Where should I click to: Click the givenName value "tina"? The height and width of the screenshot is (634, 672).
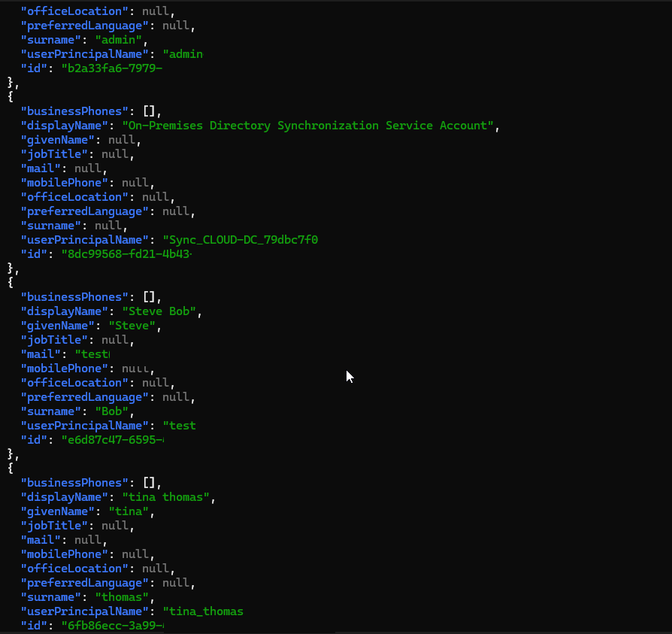click(x=131, y=511)
